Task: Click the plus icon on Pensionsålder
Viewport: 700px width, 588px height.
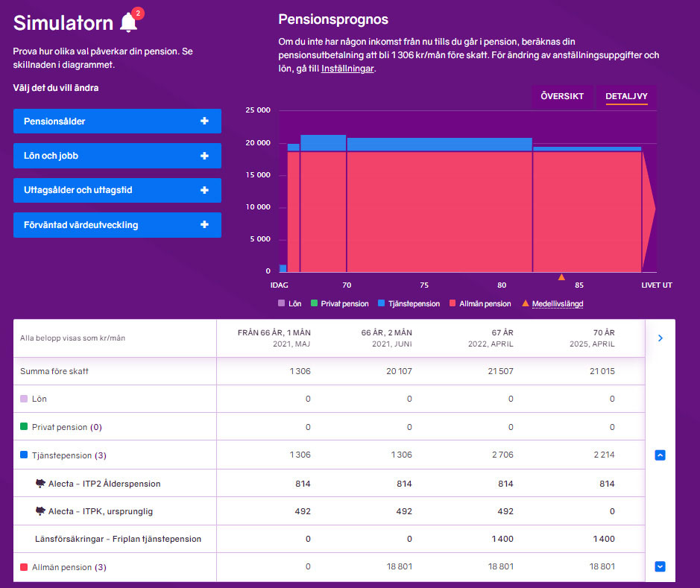Action: pyautogui.click(x=204, y=121)
